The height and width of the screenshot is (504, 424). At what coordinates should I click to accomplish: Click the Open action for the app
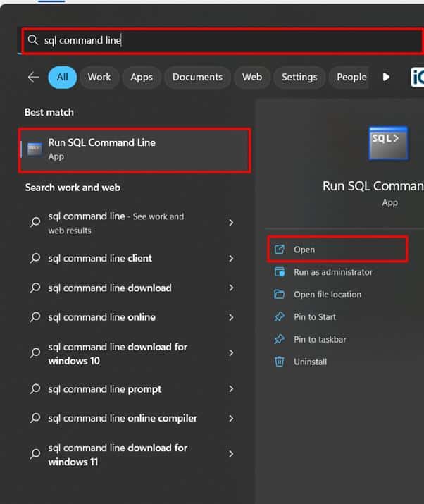point(337,249)
